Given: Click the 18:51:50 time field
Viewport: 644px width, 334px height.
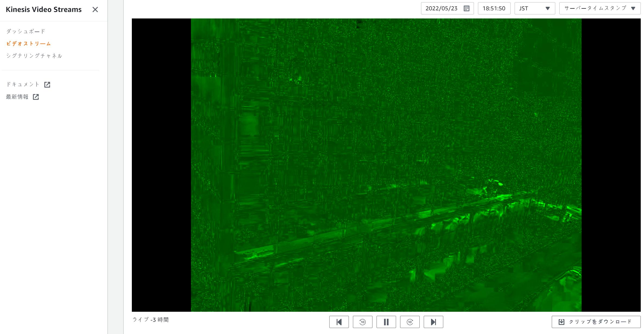Looking at the screenshot, I should coord(494,8).
